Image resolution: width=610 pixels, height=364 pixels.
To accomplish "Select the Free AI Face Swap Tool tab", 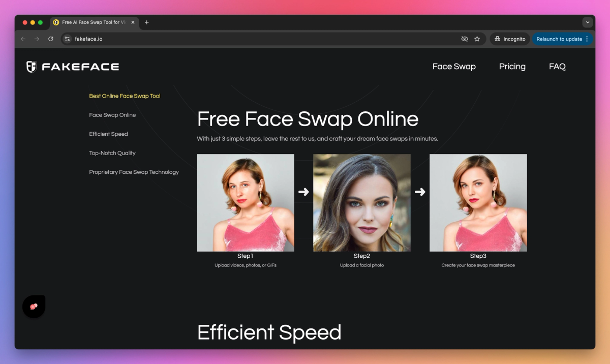I will 94,22.
